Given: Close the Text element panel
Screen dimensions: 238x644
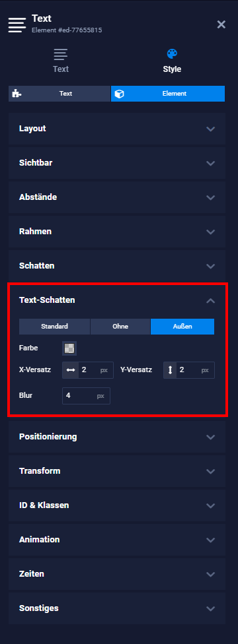Looking at the screenshot, I should click(221, 24).
